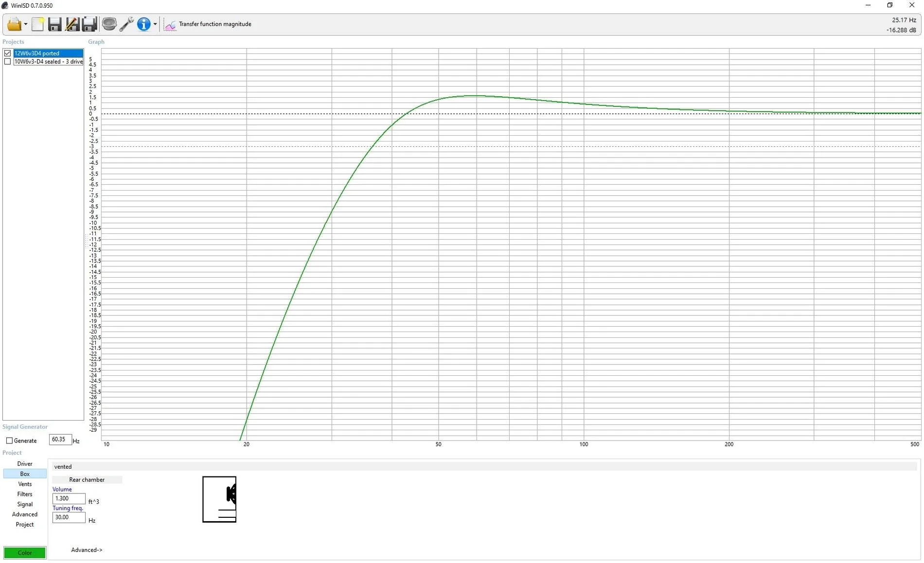Image resolution: width=924 pixels, height=563 pixels.
Task: Click the signal generator frequency field
Action: tap(60, 440)
